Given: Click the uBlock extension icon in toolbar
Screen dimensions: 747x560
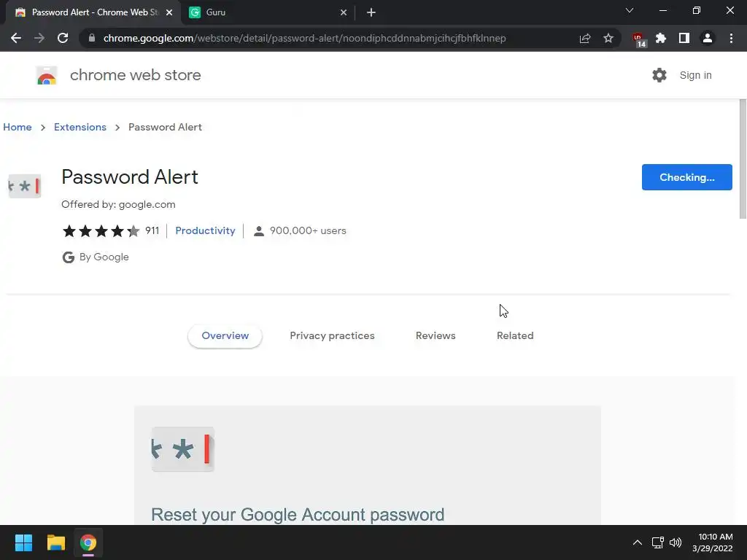Looking at the screenshot, I should point(638,39).
